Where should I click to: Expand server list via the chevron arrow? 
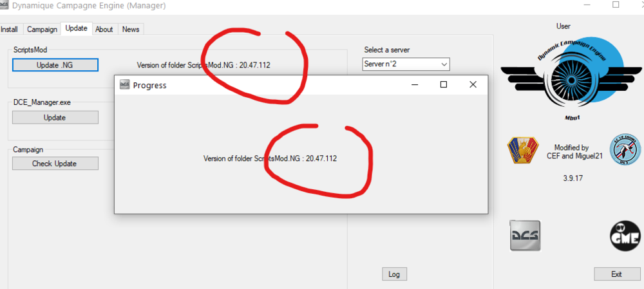pos(444,64)
